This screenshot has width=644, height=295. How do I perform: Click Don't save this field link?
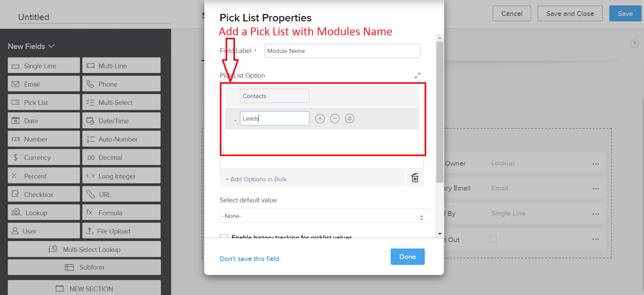point(250,259)
